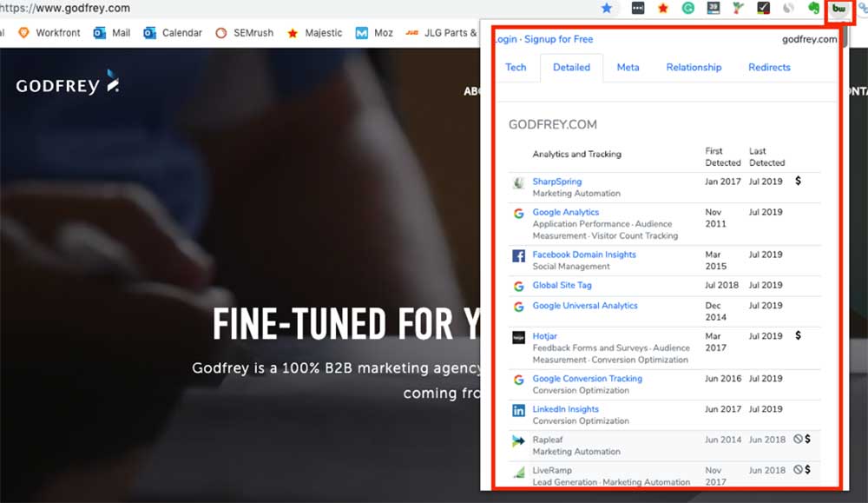The width and height of the screenshot is (868, 503).
Task: Open the SEMrush bookmark
Action: (244, 33)
